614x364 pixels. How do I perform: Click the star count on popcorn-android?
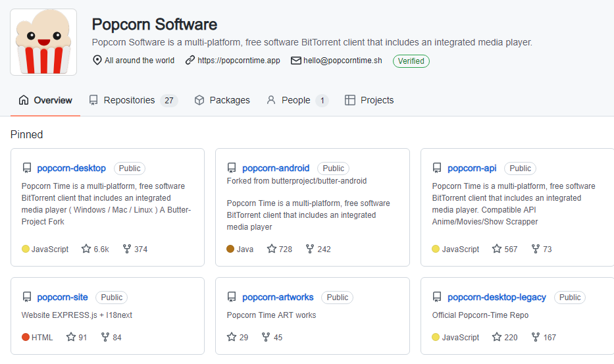point(286,249)
